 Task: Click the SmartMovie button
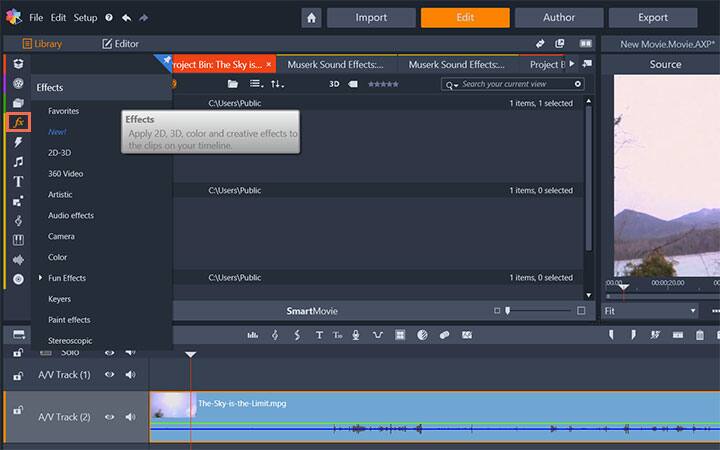click(311, 311)
